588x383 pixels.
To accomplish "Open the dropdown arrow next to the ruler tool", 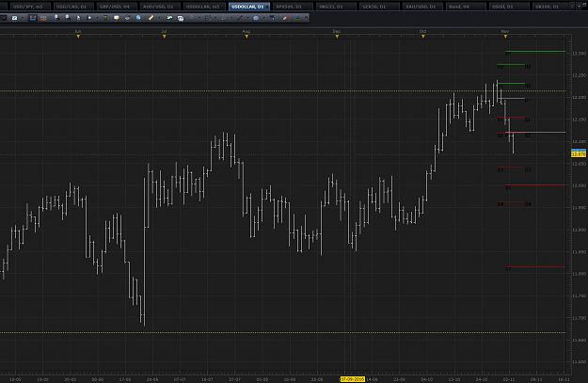I will pos(159,18).
